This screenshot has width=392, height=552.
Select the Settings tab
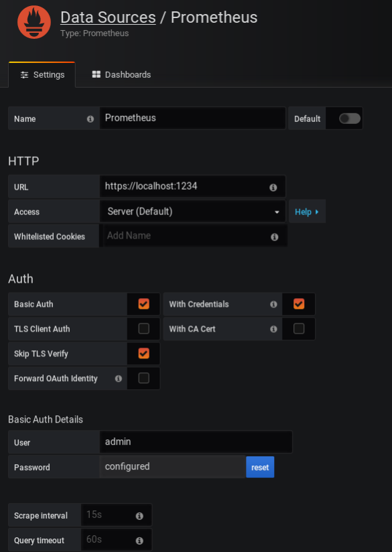tap(42, 74)
